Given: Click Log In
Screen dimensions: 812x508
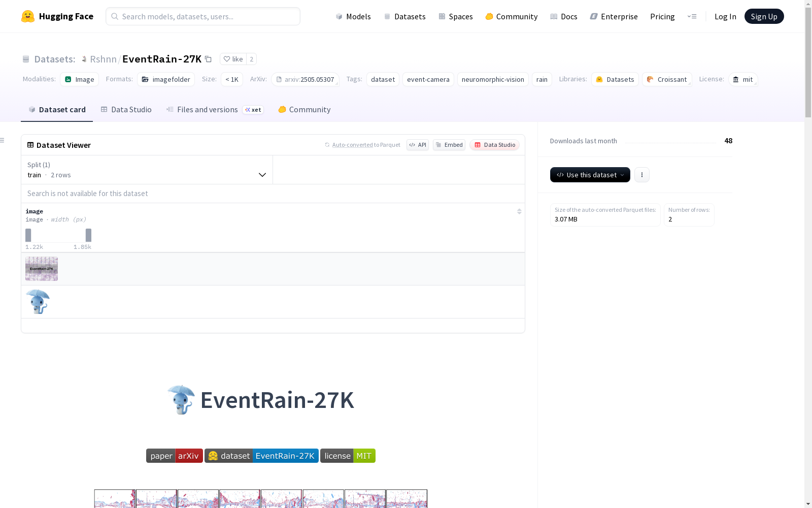Looking at the screenshot, I should click(x=725, y=16).
